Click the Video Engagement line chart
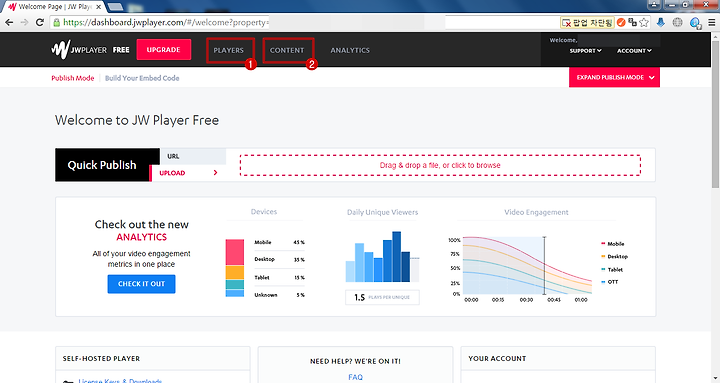The image size is (720, 383). (x=526, y=265)
